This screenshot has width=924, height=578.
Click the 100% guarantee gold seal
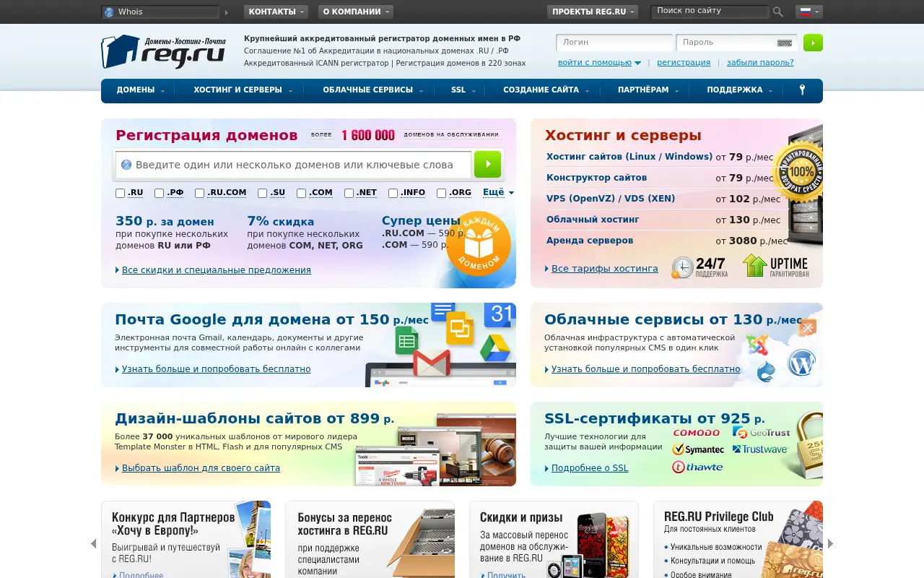pos(801,172)
